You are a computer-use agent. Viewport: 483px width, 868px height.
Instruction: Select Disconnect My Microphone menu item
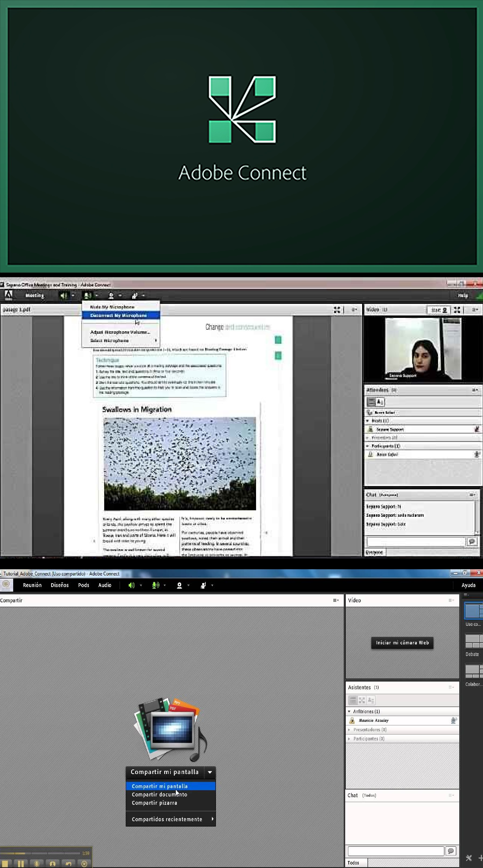point(121,315)
